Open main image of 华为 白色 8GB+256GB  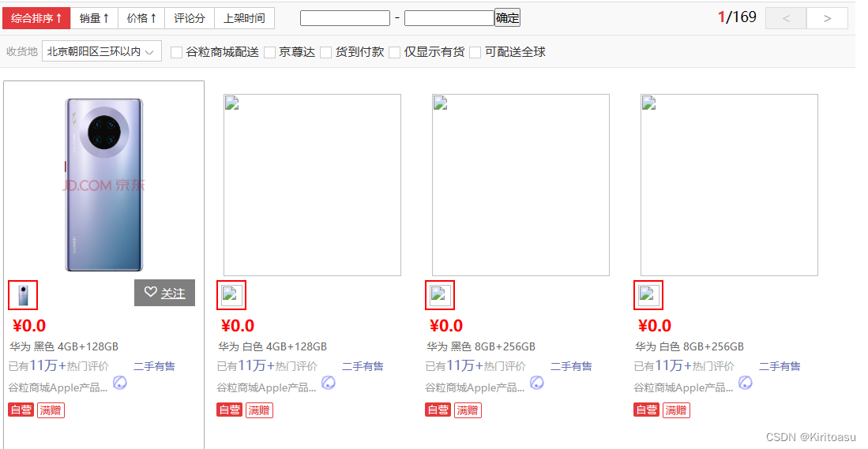pos(729,185)
